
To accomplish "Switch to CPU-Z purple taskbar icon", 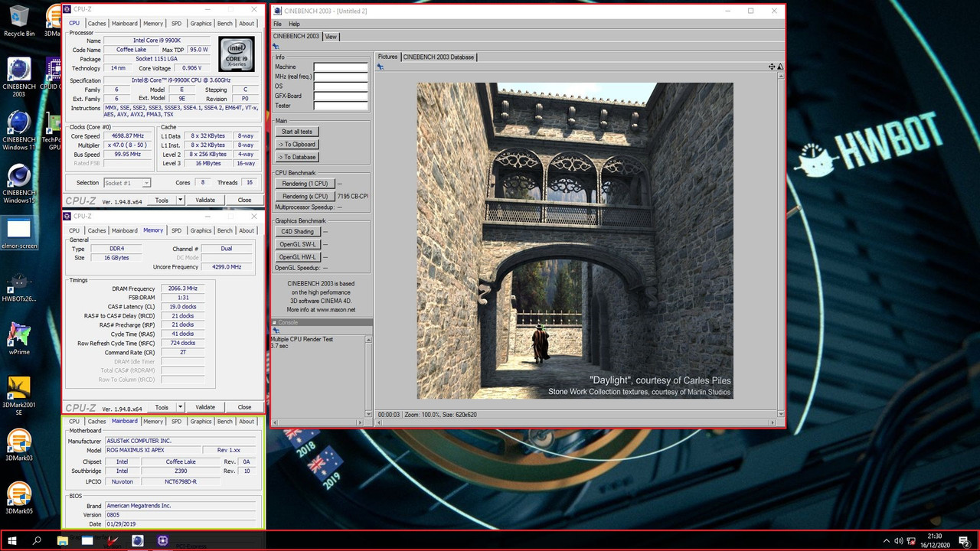I will 162,541.
